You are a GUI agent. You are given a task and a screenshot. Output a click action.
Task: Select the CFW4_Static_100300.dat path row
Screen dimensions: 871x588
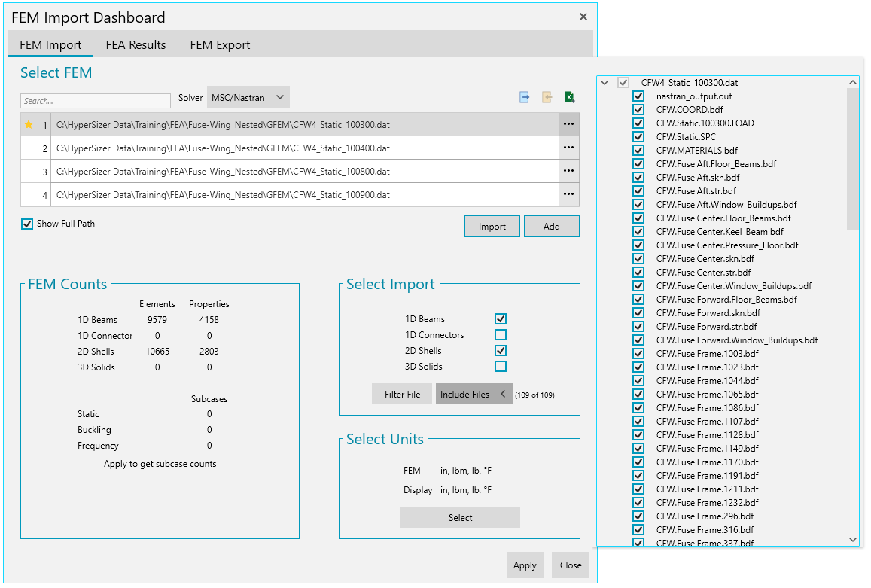click(304, 124)
